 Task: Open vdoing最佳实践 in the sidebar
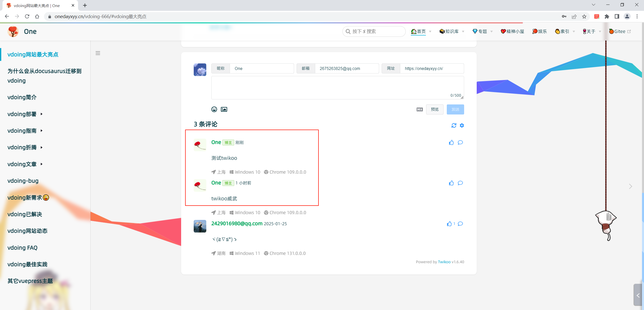[27, 264]
